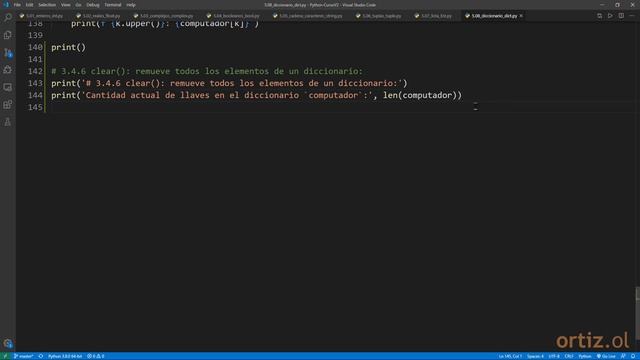Screen dimensions: 640x360
Task: Click the VS Code logo in title bar
Action: [6, 5]
